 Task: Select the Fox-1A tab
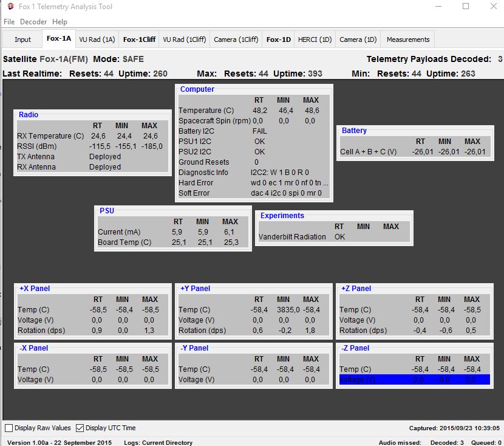pyautogui.click(x=58, y=38)
